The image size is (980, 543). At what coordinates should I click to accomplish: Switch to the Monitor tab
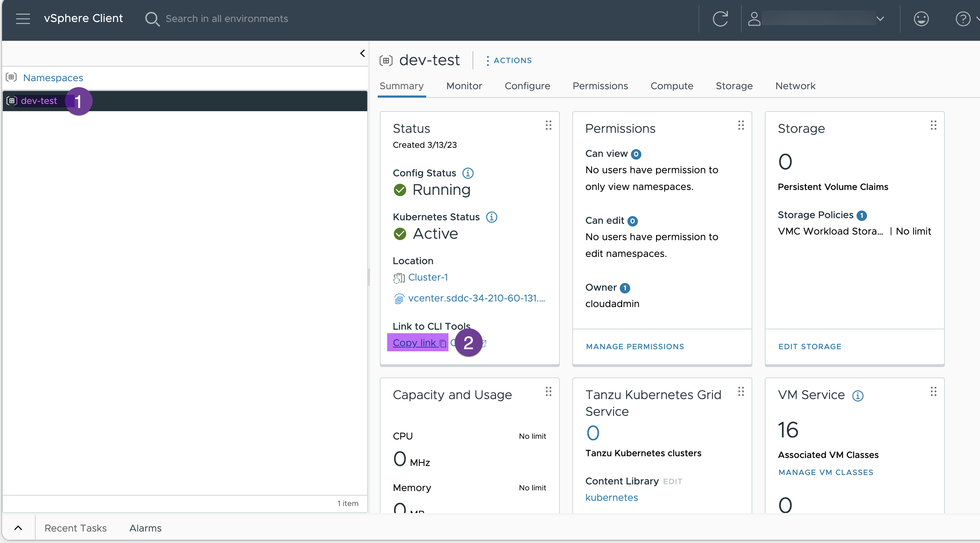(464, 86)
